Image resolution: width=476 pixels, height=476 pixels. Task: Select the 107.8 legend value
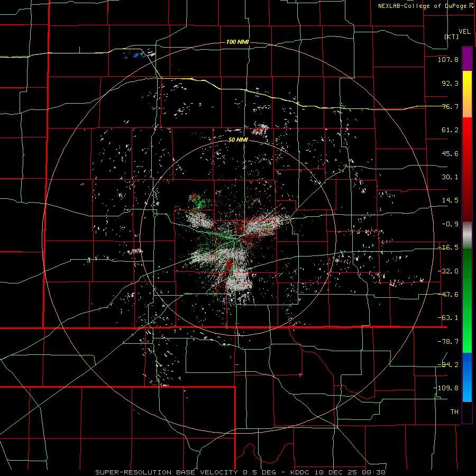[448, 60]
